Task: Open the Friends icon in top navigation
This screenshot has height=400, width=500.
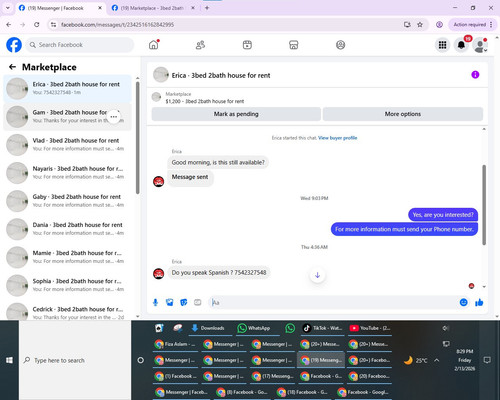Action: tap(200, 45)
